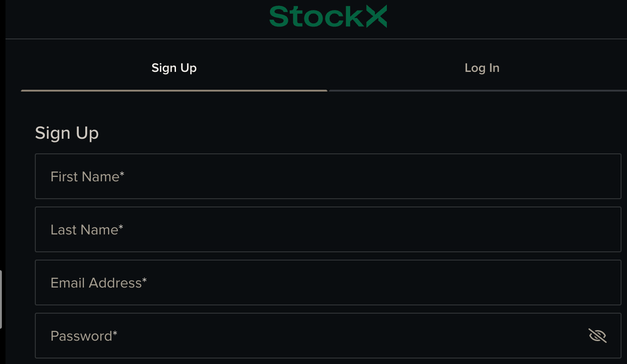Click the crossed-out eye in the Password field
Image resolution: width=627 pixels, height=364 pixels.
(x=597, y=336)
